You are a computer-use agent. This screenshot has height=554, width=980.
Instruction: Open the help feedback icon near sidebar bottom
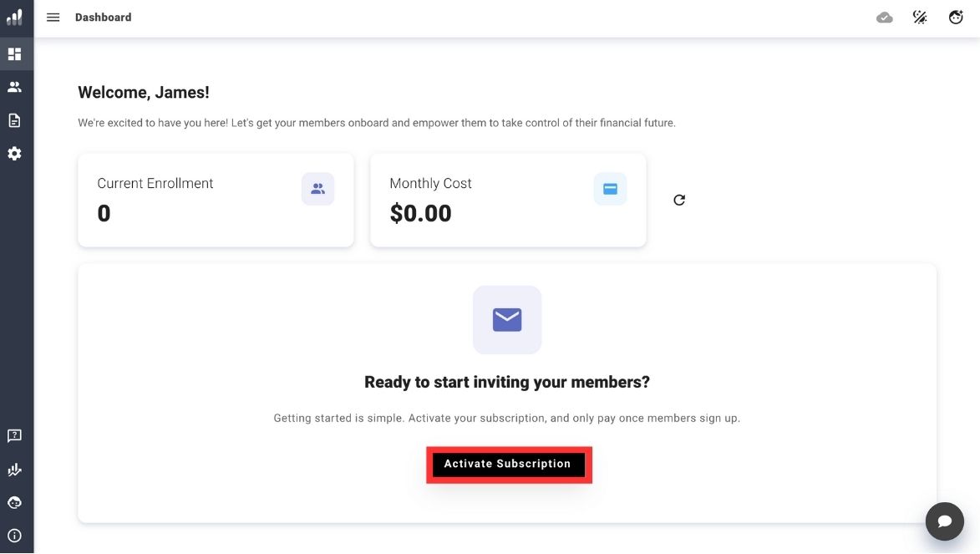[x=14, y=435]
